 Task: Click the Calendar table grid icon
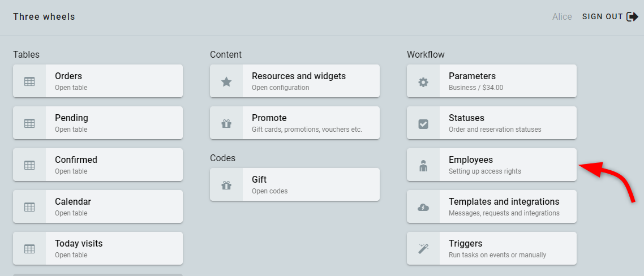[29, 207]
